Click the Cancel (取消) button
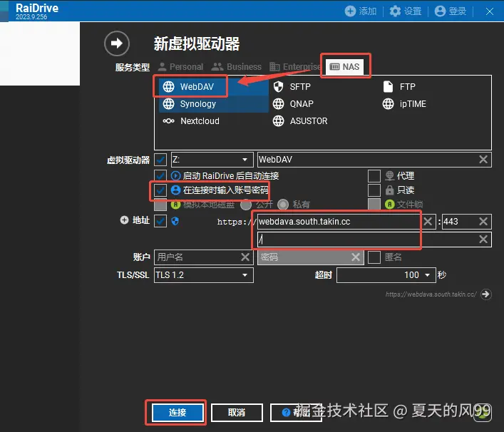 (x=237, y=412)
